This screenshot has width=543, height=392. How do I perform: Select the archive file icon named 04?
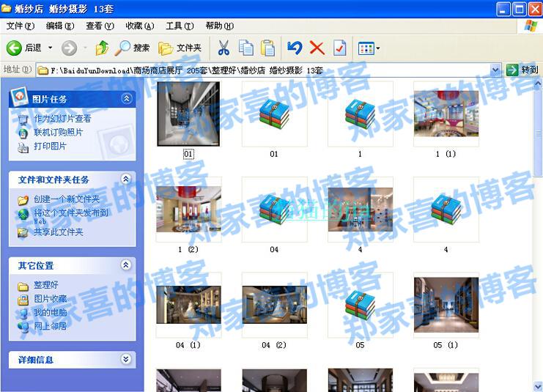274,209
